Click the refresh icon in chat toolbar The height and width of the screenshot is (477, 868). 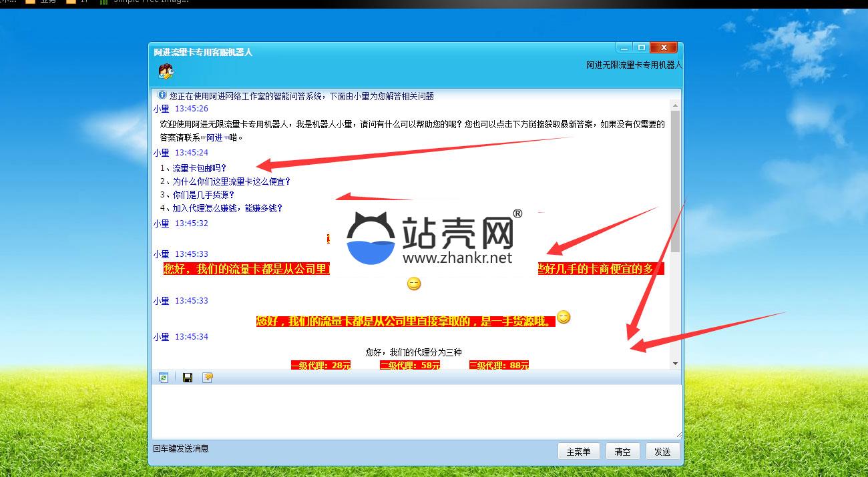coord(164,378)
